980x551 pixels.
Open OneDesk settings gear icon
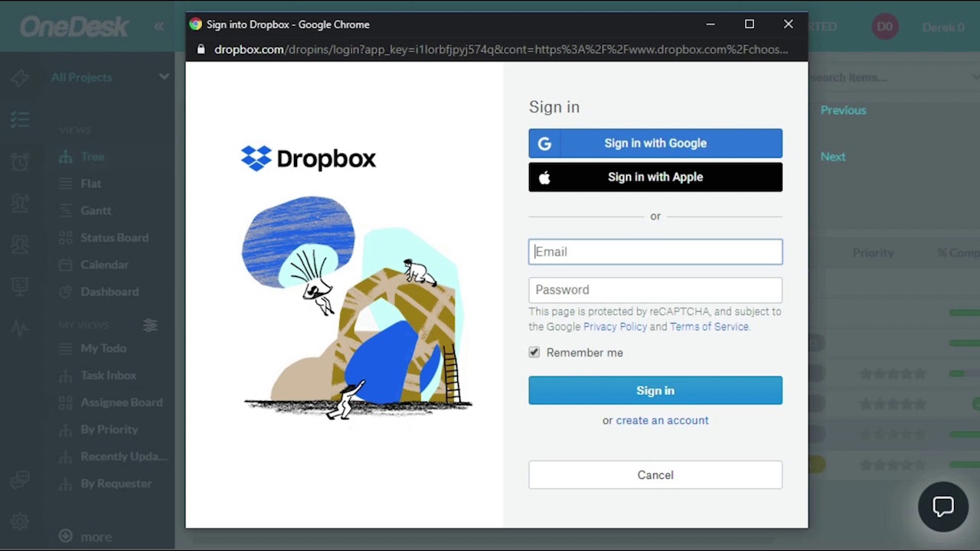pos(20,522)
